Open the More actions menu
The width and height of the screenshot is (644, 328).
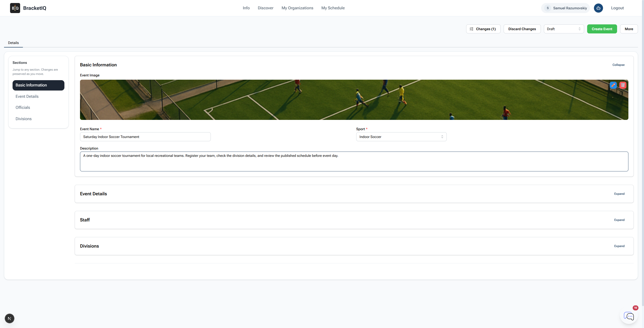click(629, 29)
